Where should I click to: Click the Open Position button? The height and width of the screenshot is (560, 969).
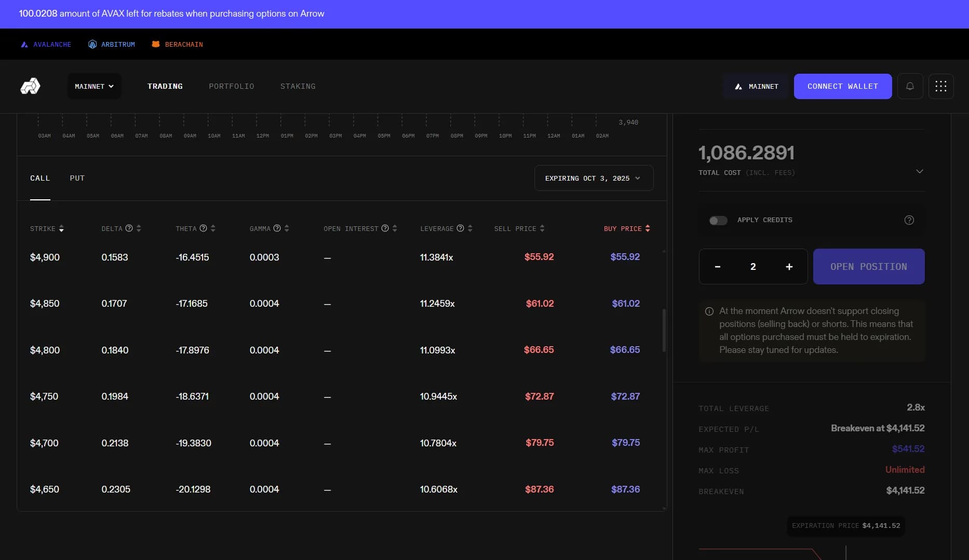[869, 266]
